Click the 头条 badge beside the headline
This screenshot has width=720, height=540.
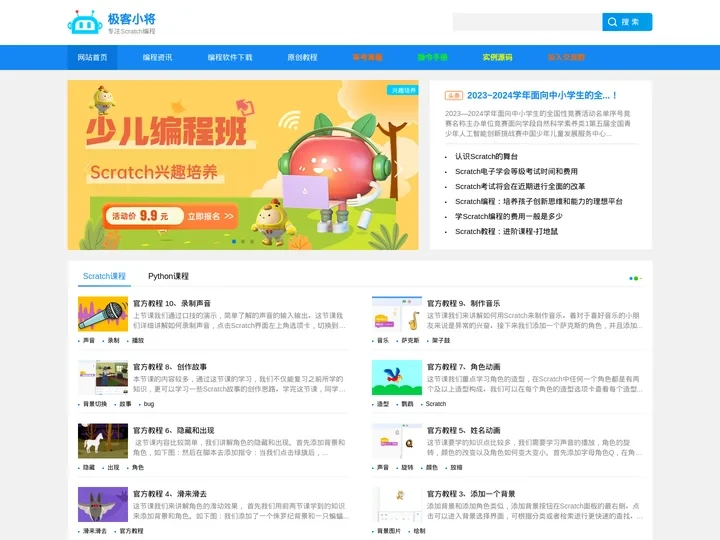454,96
